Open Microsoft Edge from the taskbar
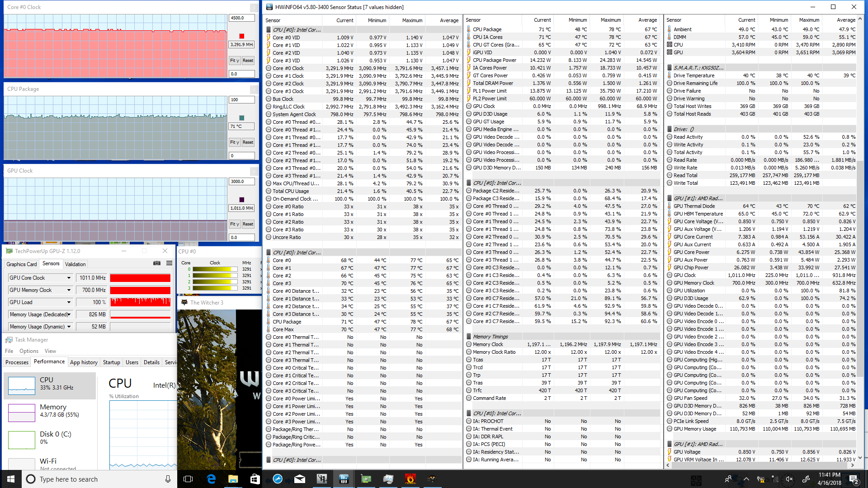Viewport: 868px width, 488px height. (211, 479)
